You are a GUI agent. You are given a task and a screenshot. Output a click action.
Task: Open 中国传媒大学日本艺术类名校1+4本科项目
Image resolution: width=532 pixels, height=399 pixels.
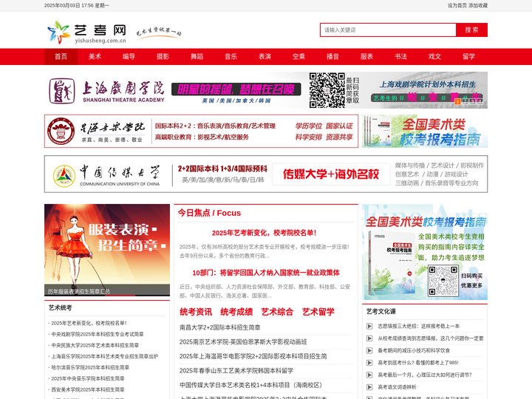pos(250,385)
